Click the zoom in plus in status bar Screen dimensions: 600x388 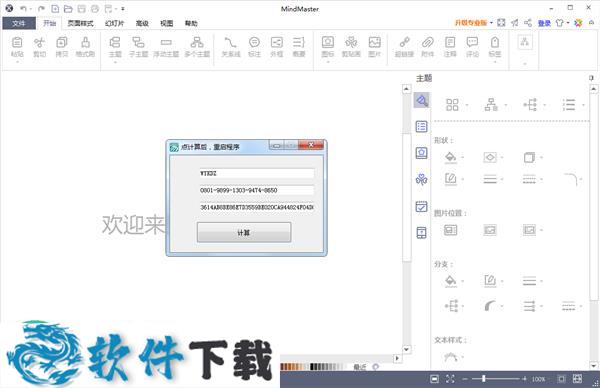524,379
